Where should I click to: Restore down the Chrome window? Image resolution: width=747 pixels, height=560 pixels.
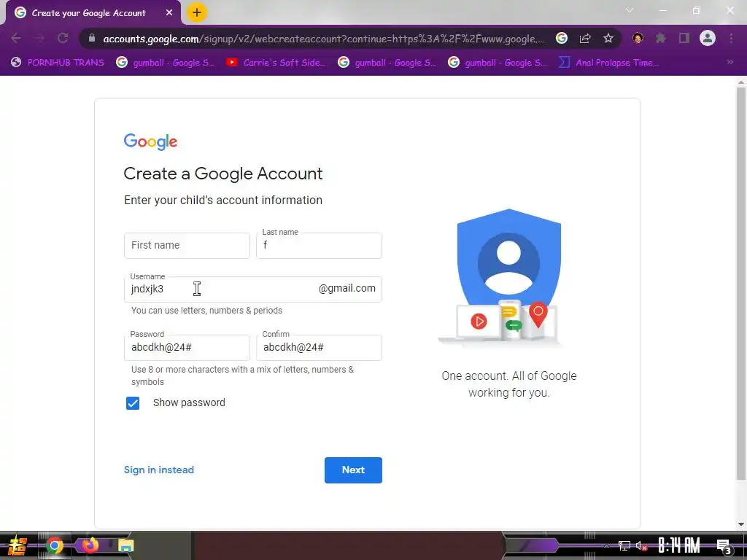click(697, 10)
